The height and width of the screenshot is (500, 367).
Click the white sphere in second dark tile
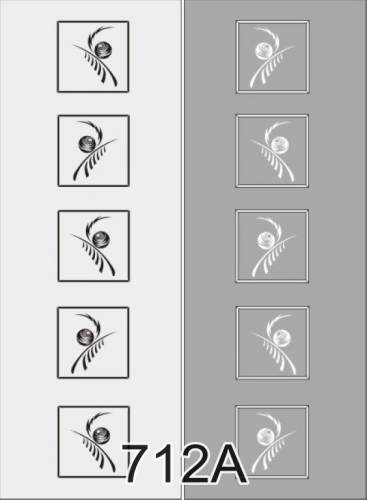pyautogui.click(x=279, y=146)
